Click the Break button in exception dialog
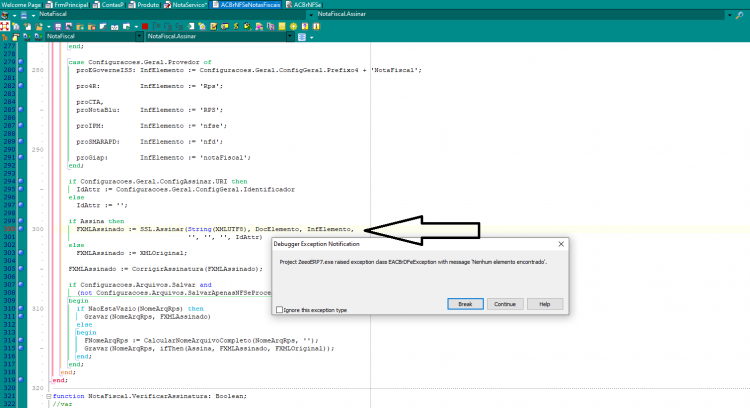The image size is (750, 408). [x=465, y=304]
